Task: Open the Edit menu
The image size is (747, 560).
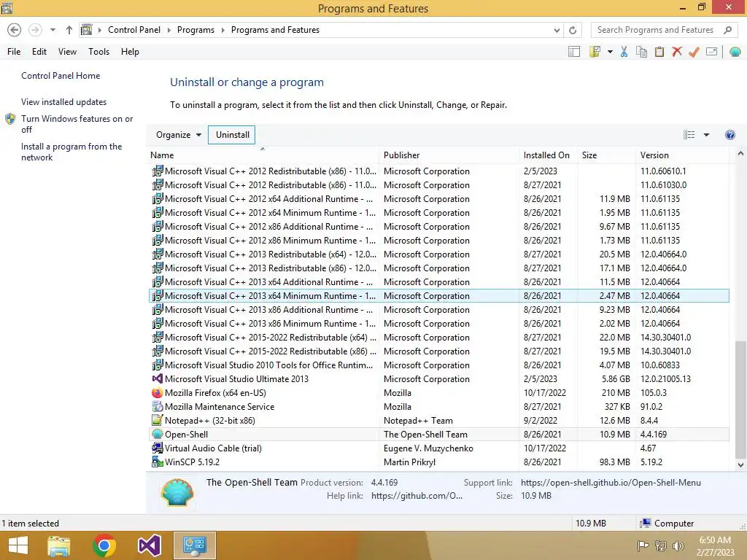Action: 39,52
